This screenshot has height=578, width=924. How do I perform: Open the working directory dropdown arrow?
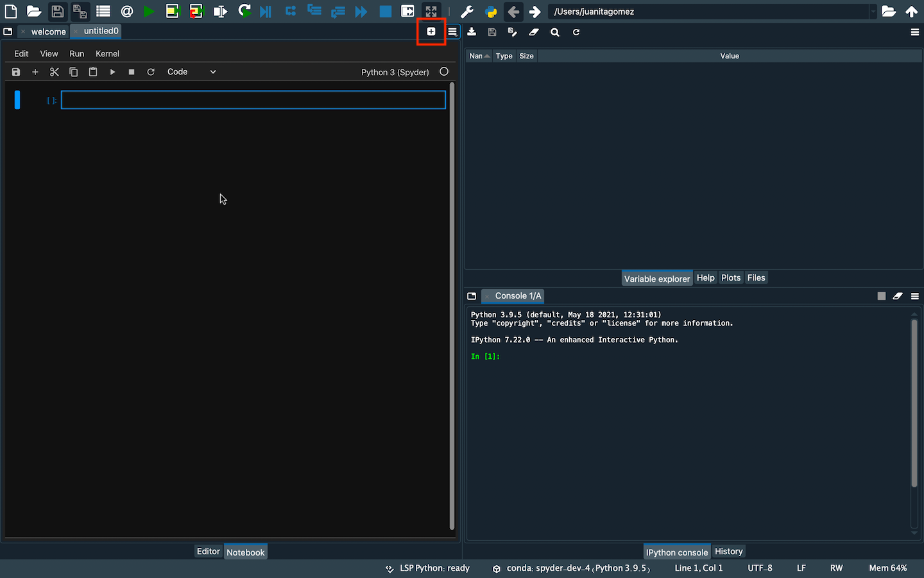[x=874, y=11]
